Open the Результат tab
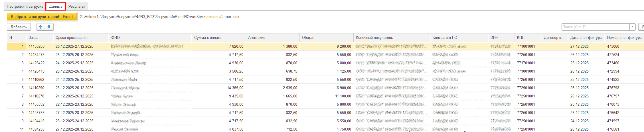The image size is (644, 132). 77,6
